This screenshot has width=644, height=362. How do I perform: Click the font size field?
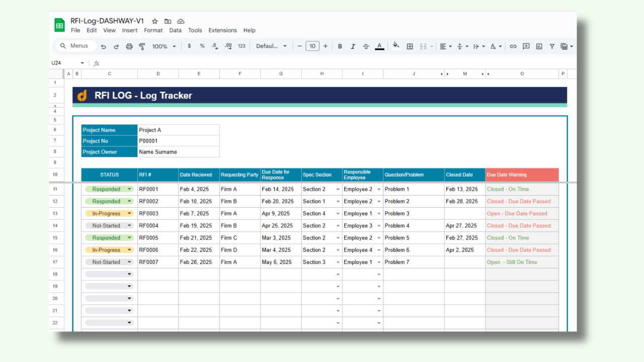(x=312, y=46)
